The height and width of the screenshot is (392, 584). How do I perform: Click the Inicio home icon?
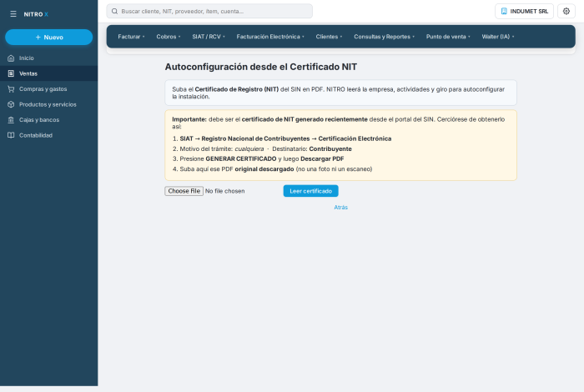coord(11,58)
